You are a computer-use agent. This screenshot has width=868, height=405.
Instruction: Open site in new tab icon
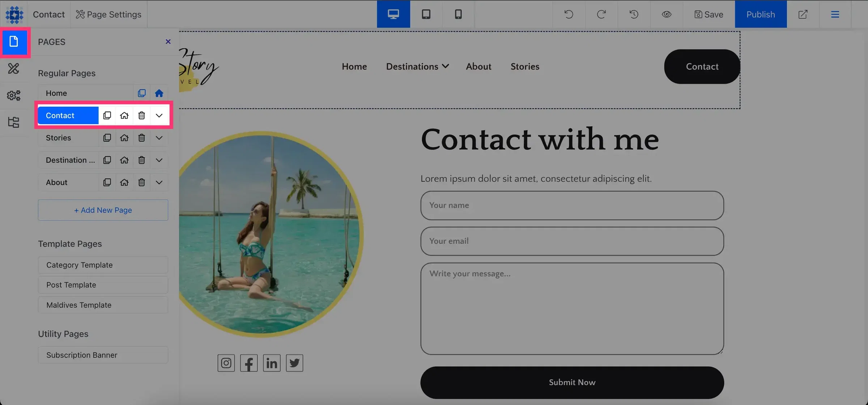[x=803, y=14]
